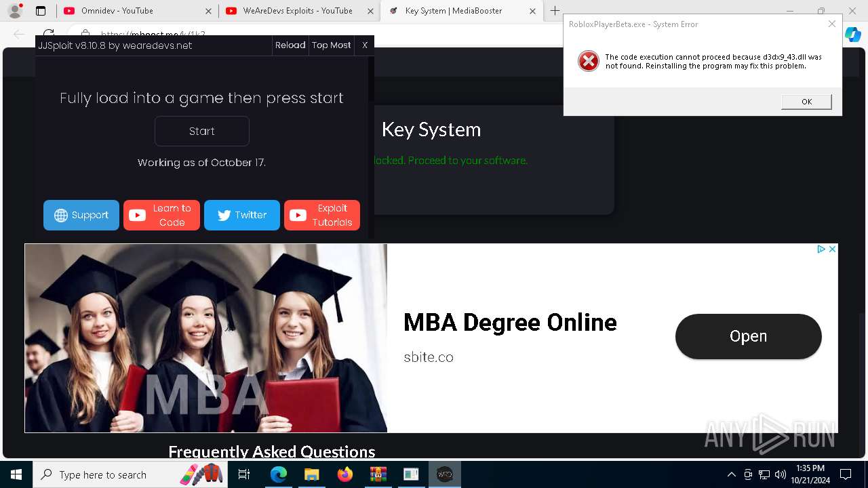The image size is (868, 488).
Task: Click the site info lock icon in address bar
Action: 85,34
